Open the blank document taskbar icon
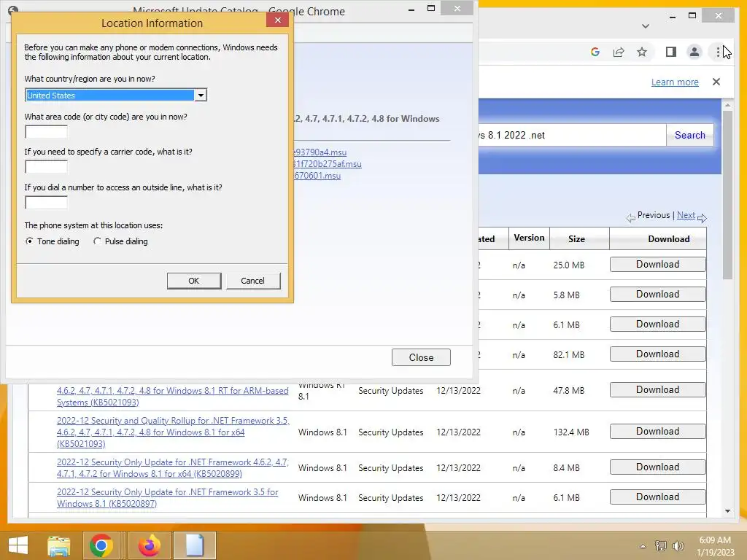 [x=194, y=545]
